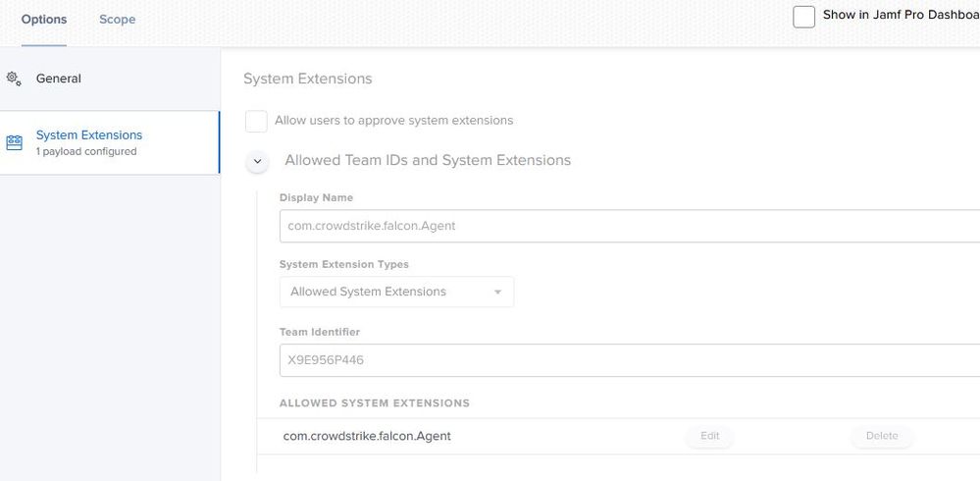Click the System Extensions page heading
Screen dimensions: 980x481
307,79
